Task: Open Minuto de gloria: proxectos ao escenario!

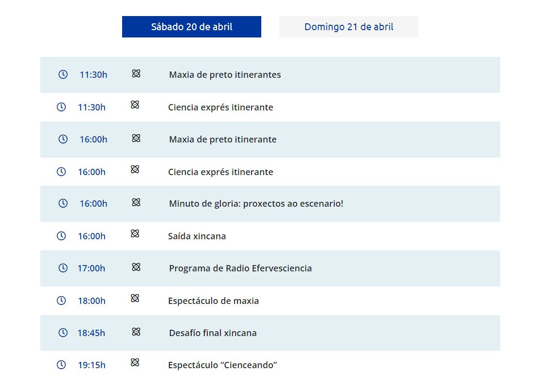Action: click(256, 204)
